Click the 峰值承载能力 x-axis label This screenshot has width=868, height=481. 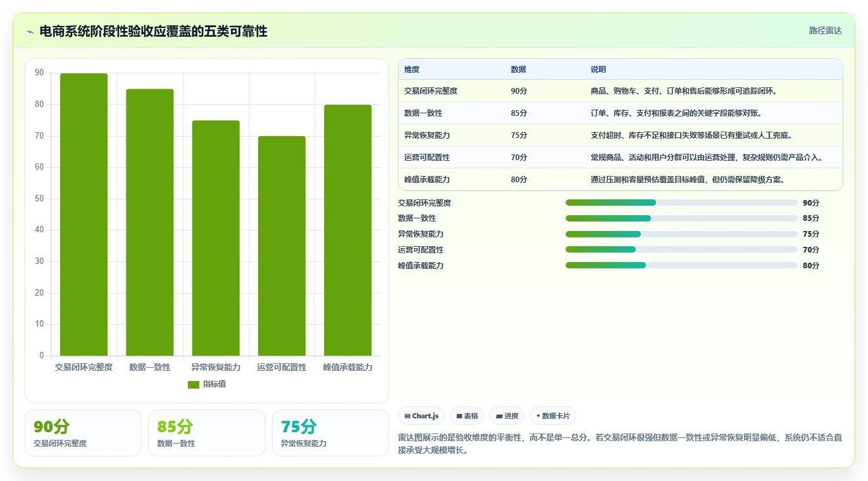(x=347, y=367)
